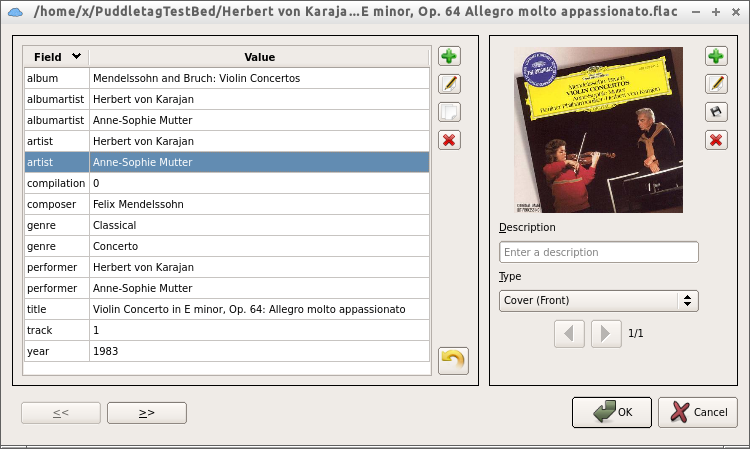Screen dimensions: 750x449
Task: Click the yellow undo arrow below the table
Action: (x=453, y=360)
